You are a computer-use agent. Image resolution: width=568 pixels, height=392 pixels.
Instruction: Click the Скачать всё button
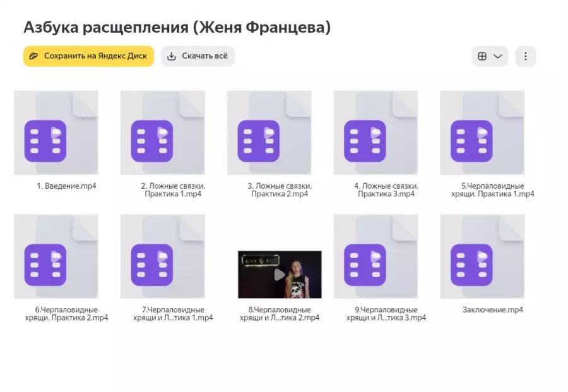[198, 56]
